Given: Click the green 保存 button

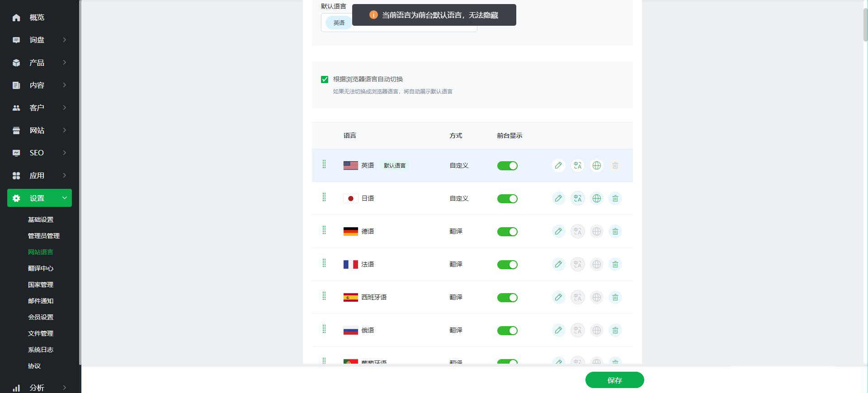Looking at the screenshot, I should [614, 380].
